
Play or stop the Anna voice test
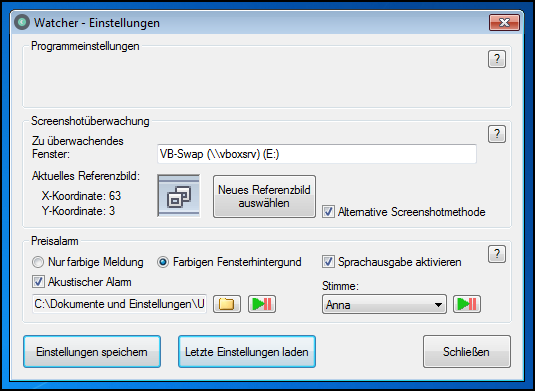click(x=467, y=304)
